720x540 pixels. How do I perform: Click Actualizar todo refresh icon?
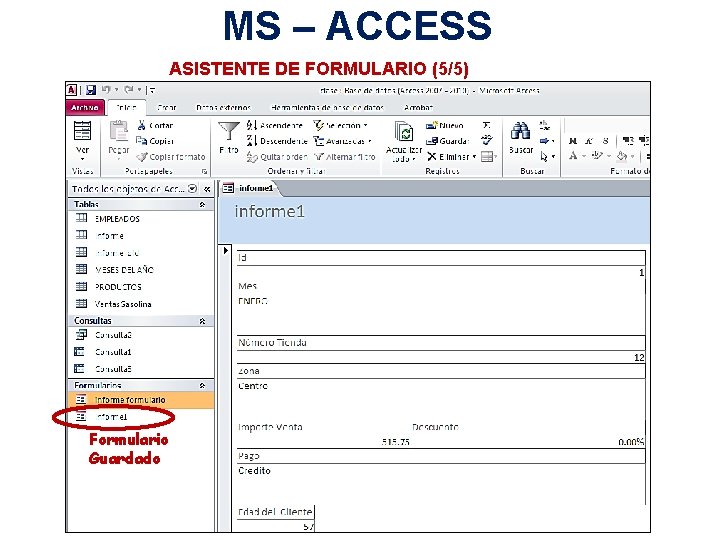(x=404, y=132)
